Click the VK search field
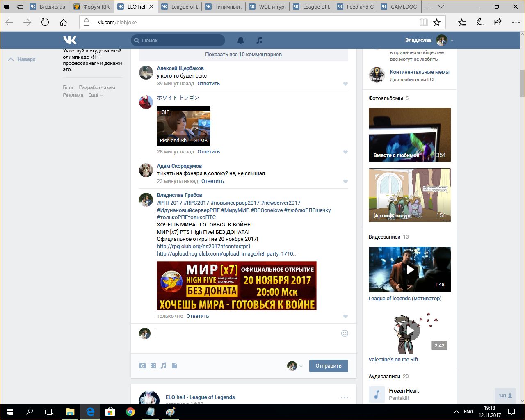 point(178,40)
